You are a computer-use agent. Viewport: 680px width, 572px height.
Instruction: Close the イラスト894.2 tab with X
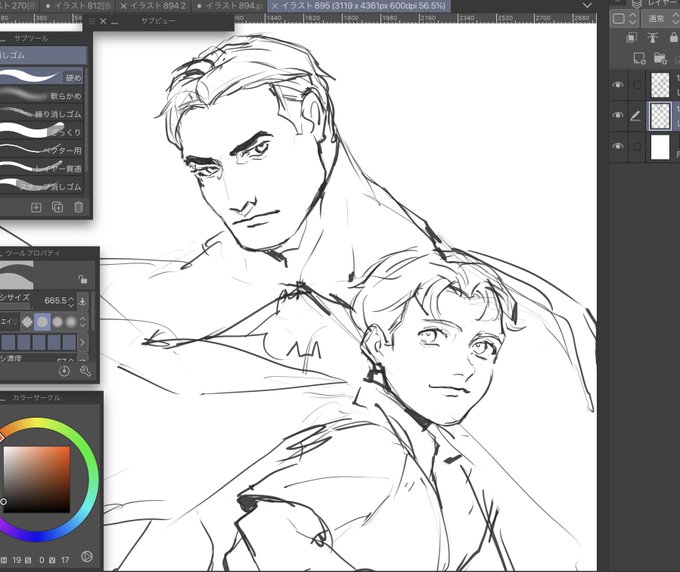[124, 6]
